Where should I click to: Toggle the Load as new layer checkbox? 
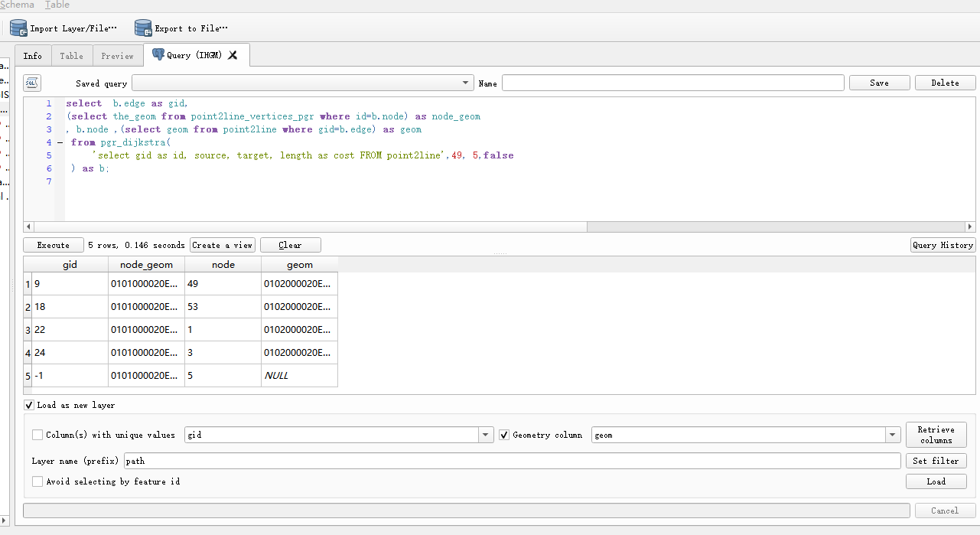click(29, 405)
